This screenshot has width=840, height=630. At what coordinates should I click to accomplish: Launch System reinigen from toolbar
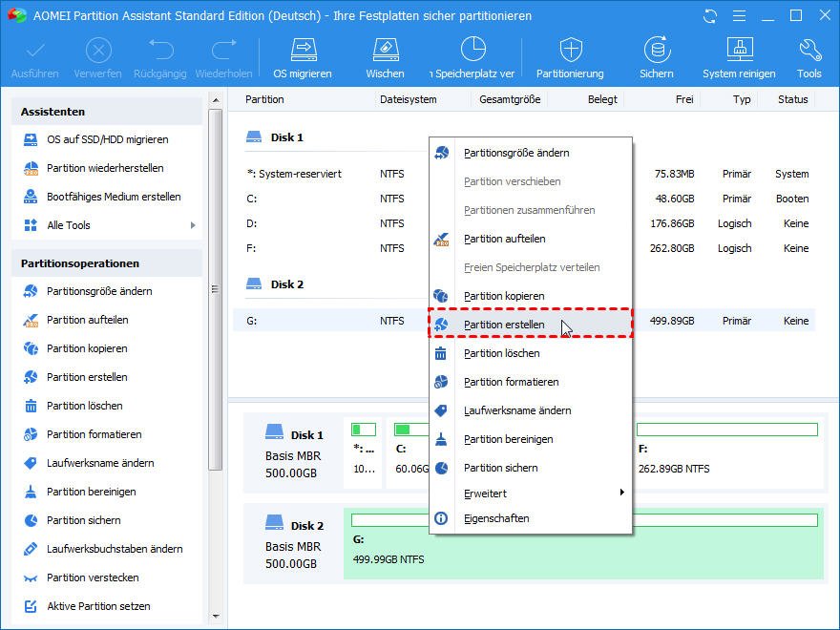(740, 56)
